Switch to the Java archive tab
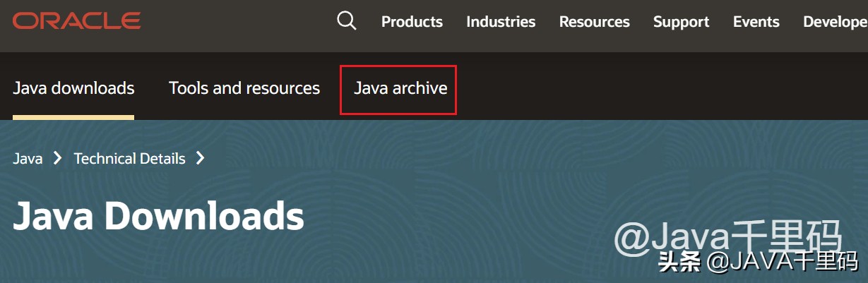The width and height of the screenshot is (868, 283). pyautogui.click(x=400, y=88)
